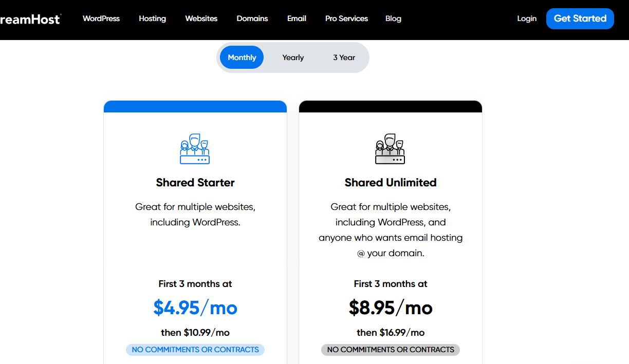This screenshot has width=629, height=364.
Task: Click the Shared Starter plan title
Action: pyautogui.click(x=195, y=182)
